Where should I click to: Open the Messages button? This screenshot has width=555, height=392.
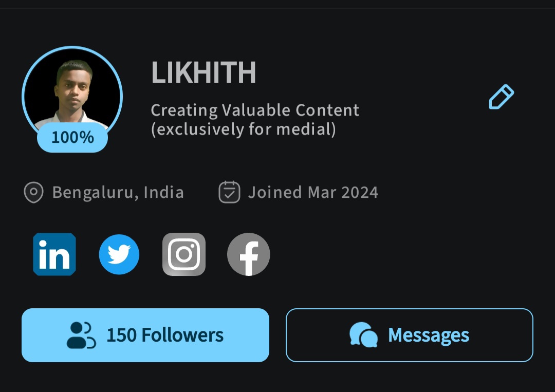pos(410,335)
